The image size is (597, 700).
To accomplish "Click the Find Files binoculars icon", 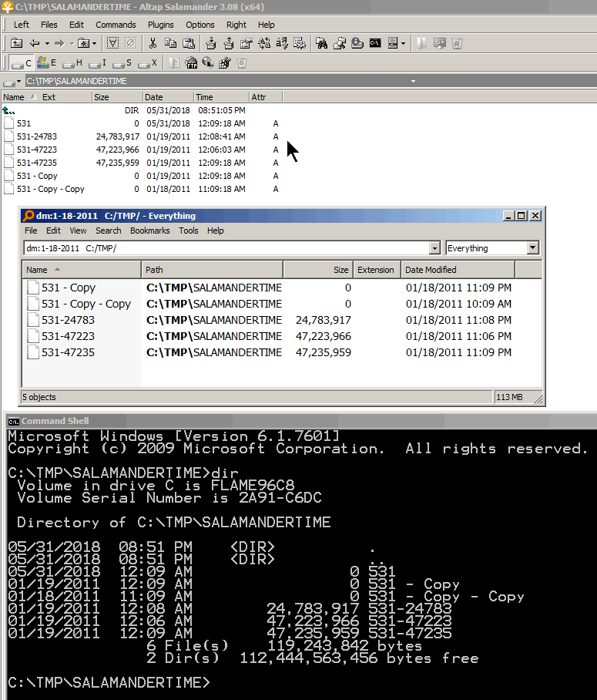I will click(x=321, y=44).
